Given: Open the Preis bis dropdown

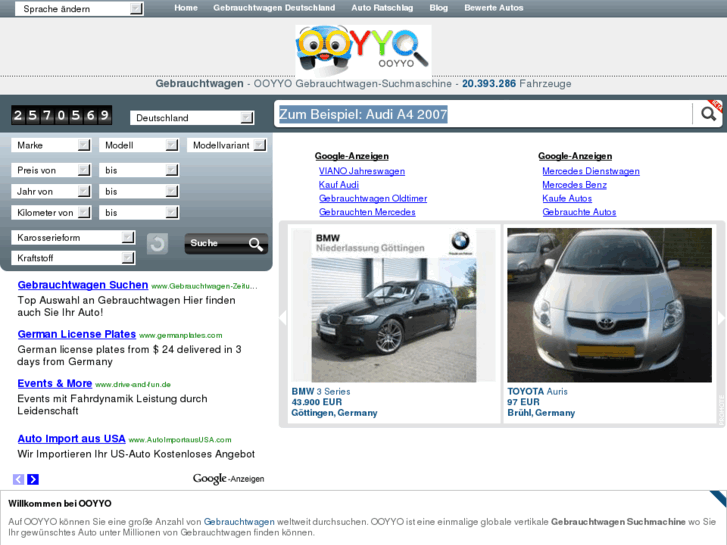Looking at the screenshot, I should point(139,170).
